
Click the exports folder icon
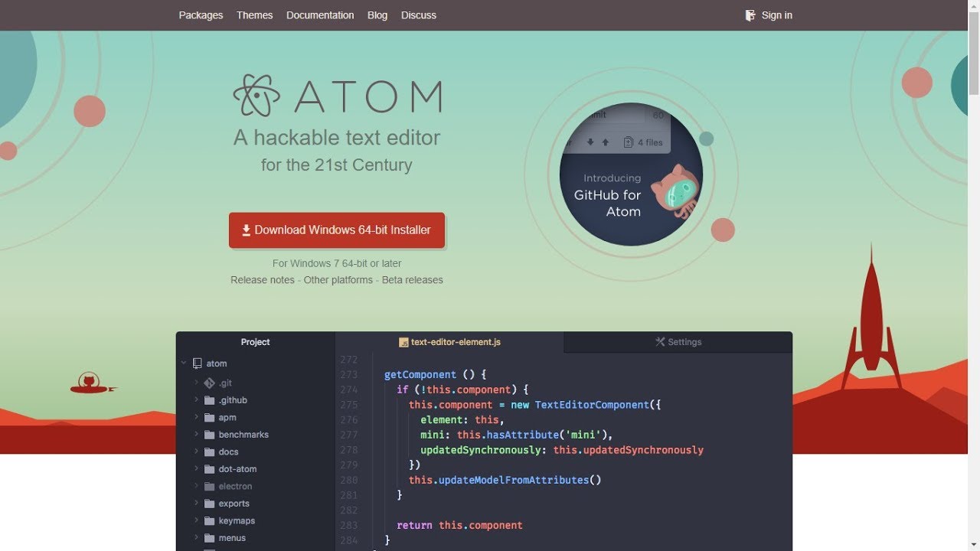click(x=209, y=504)
